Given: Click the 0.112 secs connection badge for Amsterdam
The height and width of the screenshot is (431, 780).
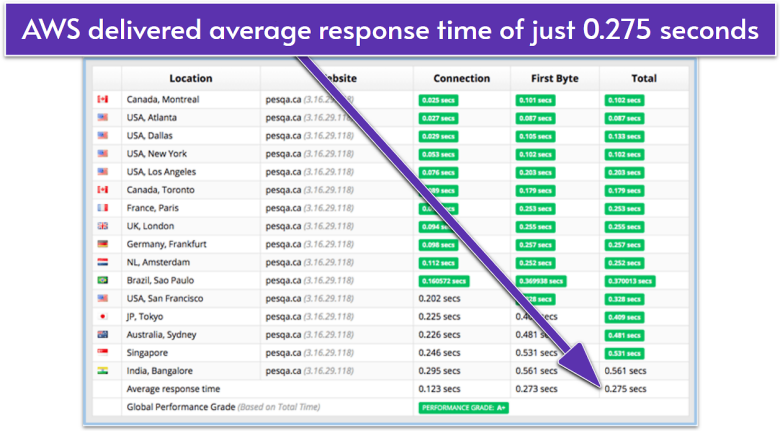Looking at the screenshot, I should click(x=438, y=263).
